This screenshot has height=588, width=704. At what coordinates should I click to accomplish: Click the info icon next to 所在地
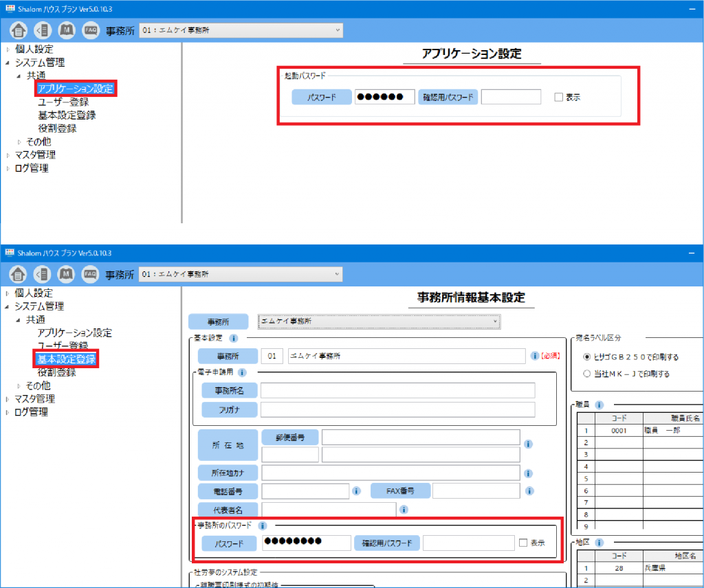pos(527,444)
